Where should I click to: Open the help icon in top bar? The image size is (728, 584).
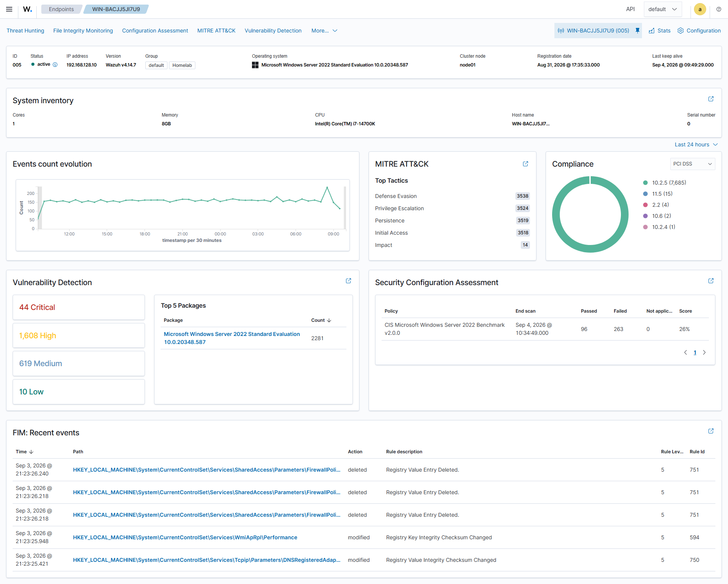[719, 9]
